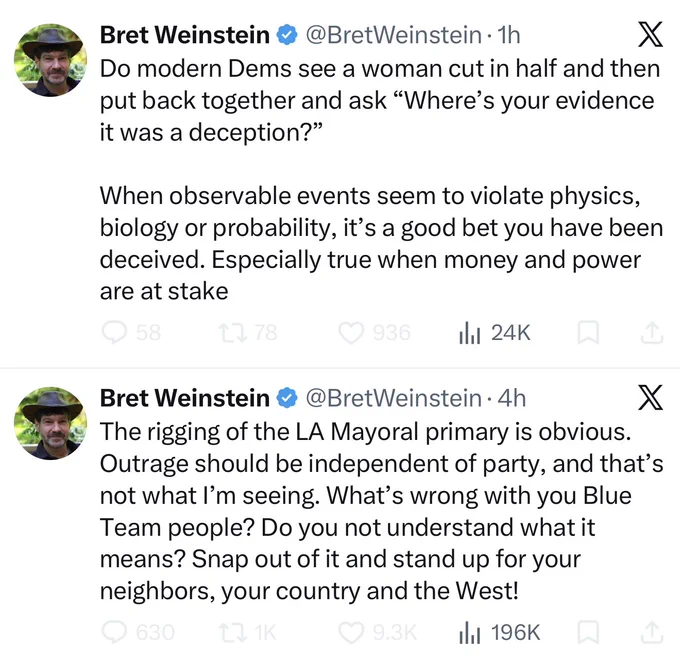The width and height of the screenshot is (680, 662).
Task: View analytics showing 24K views
Action: 495,333
